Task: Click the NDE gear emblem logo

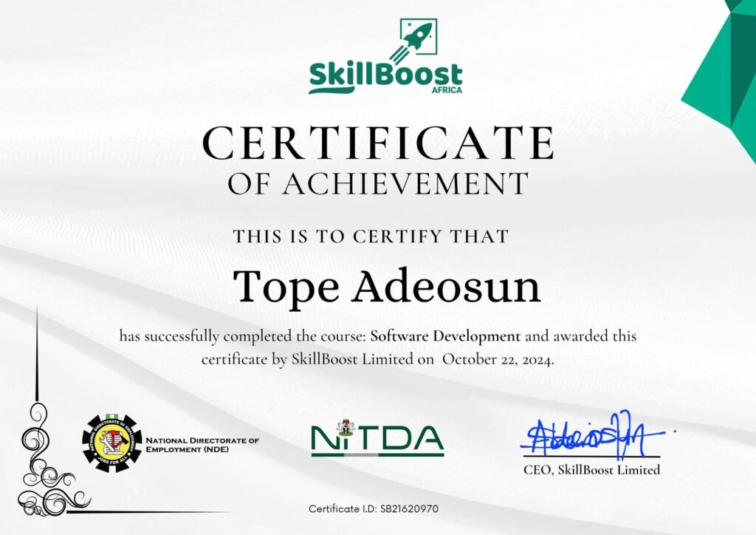Action: (113, 443)
